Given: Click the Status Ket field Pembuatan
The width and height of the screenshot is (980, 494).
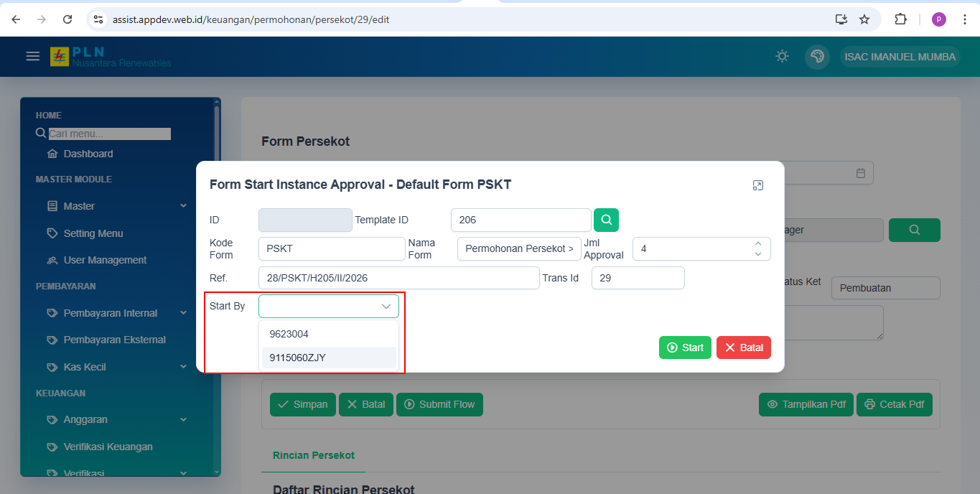Looking at the screenshot, I should [x=886, y=288].
